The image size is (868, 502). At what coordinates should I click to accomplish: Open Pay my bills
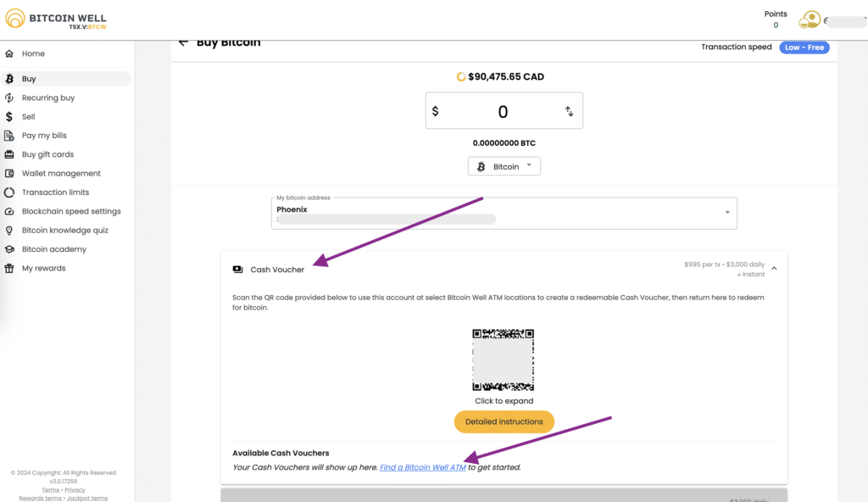coord(44,136)
